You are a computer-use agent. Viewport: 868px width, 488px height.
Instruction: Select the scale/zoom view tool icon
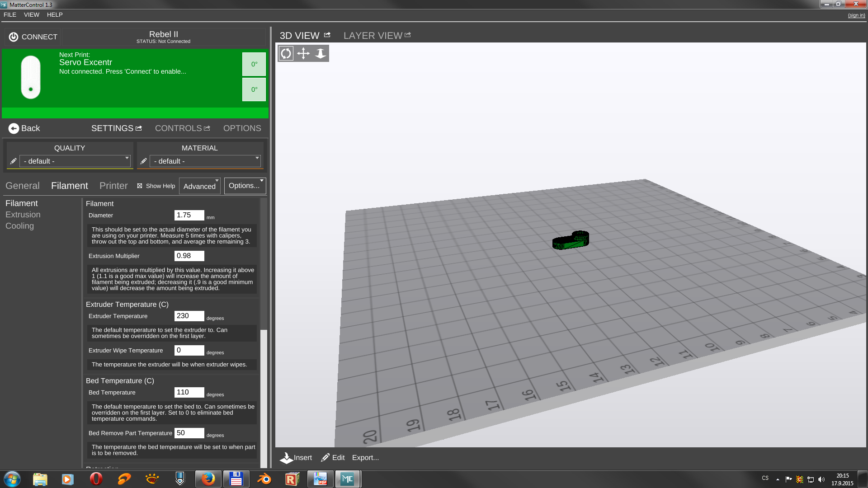[320, 53]
